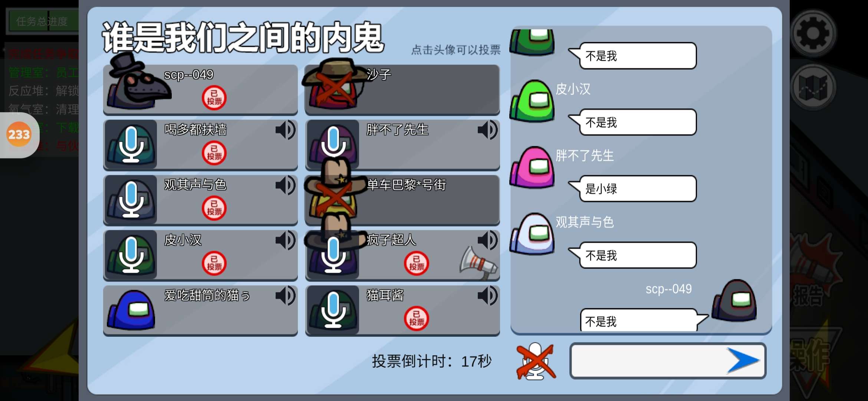Mute speaker for 胖不了先生
This screenshot has width=868, height=401.
click(487, 130)
